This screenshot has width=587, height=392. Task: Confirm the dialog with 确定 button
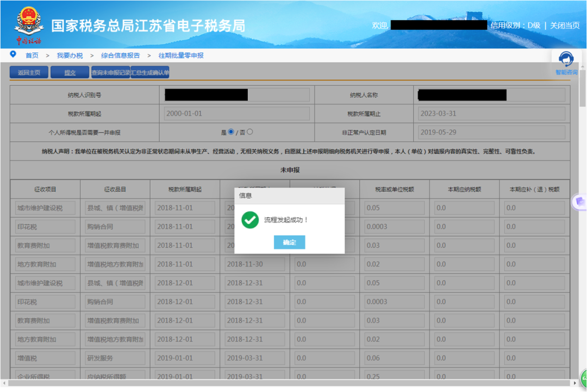click(x=289, y=242)
